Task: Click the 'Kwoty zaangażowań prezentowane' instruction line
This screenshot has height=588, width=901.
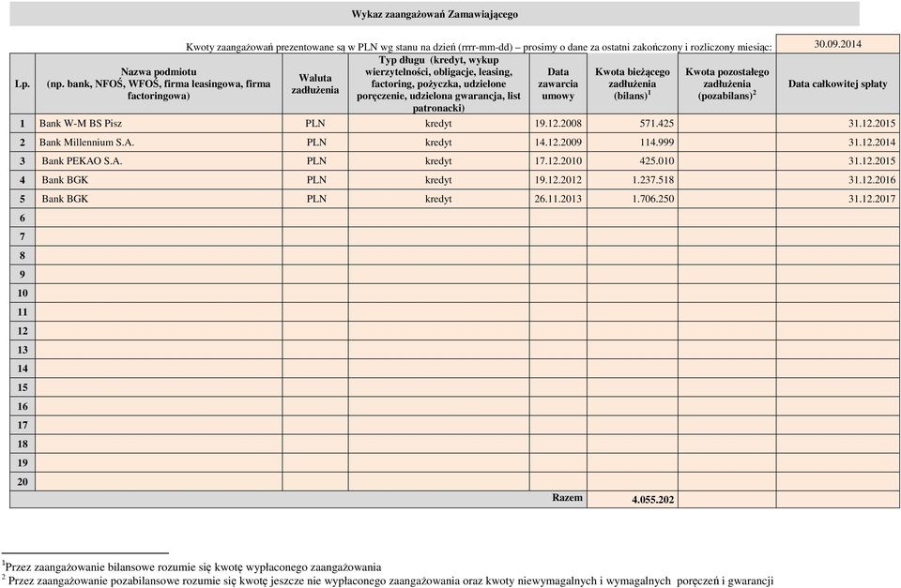Action: pyautogui.click(x=479, y=47)
